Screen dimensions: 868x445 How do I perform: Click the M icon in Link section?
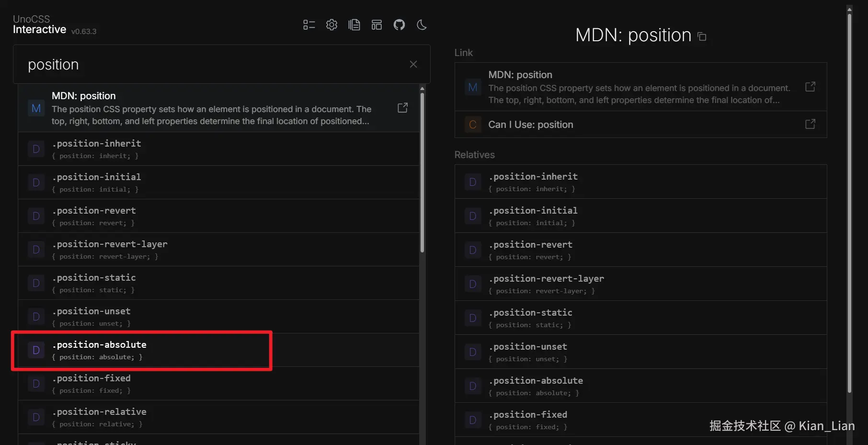[x=473, y=87]
